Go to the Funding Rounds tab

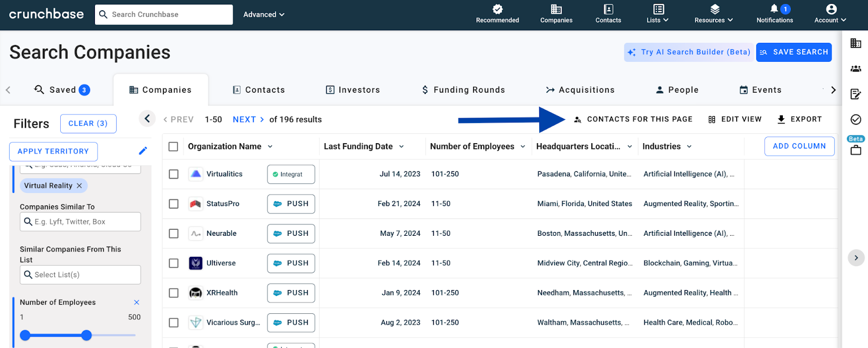coord(463,90)
